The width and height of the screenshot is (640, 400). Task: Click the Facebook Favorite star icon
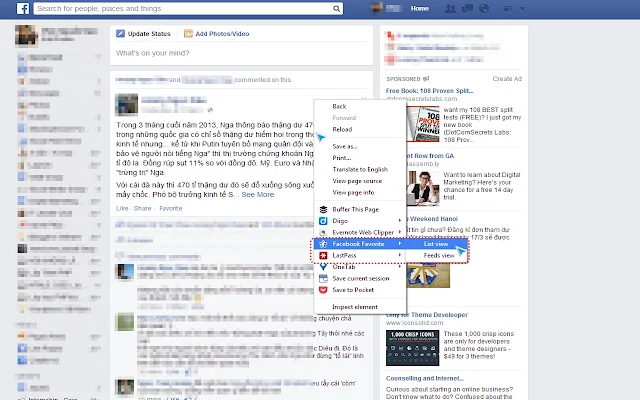click(x=323, y=244)
